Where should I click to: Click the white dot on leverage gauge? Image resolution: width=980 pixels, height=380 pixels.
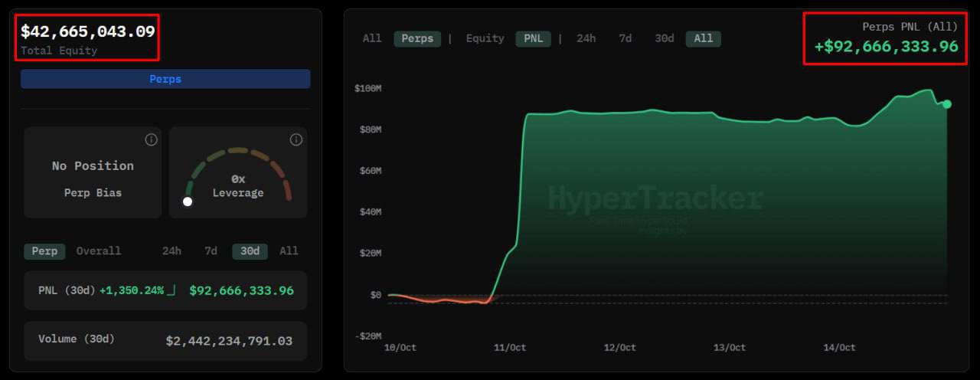point(188,201)
